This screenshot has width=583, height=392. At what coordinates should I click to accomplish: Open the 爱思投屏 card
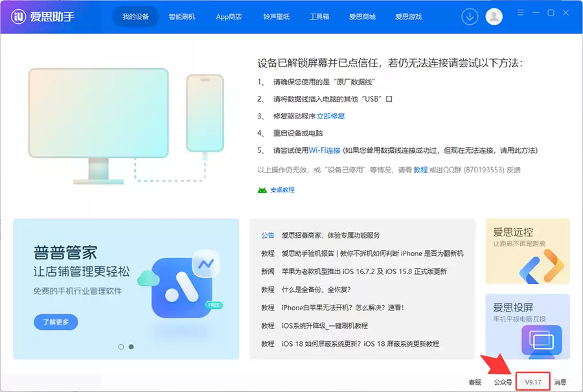(x=527, y=327)
